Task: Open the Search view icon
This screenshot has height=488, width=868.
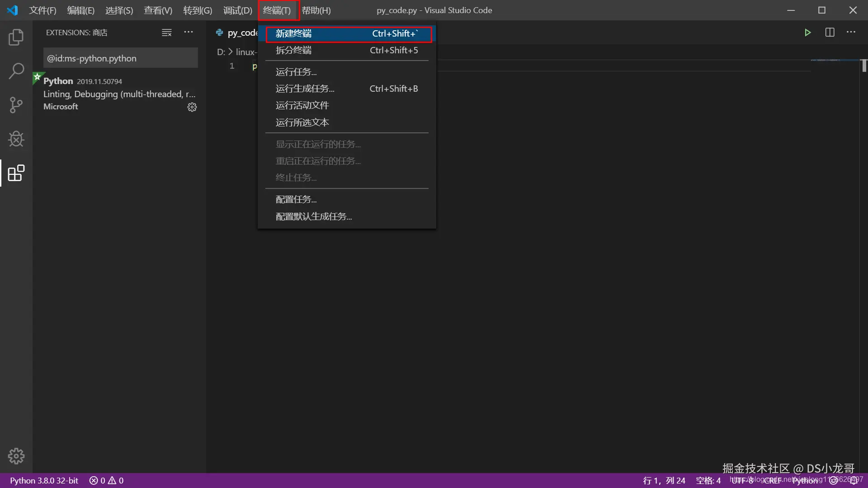Action: (x=16, y=71)
